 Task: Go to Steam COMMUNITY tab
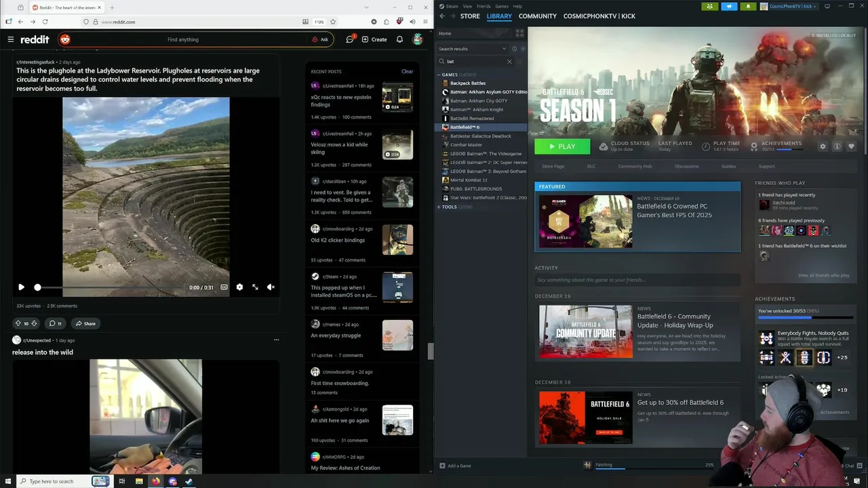(538, 16)
